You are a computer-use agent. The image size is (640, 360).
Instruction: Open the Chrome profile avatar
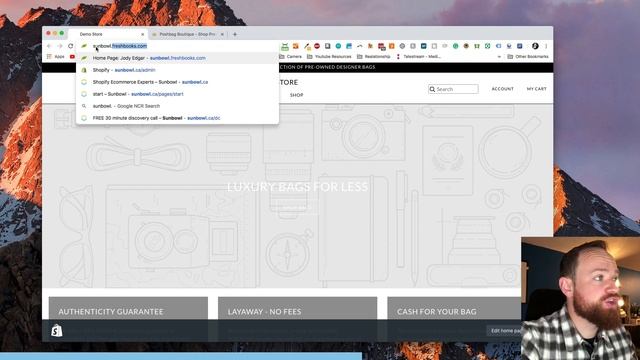(x=535, y=46)
